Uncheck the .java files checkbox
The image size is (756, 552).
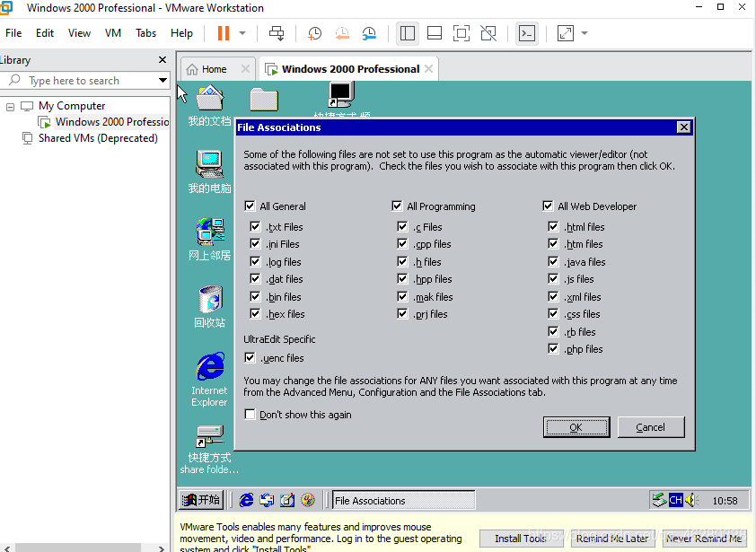tap(553, 262)
